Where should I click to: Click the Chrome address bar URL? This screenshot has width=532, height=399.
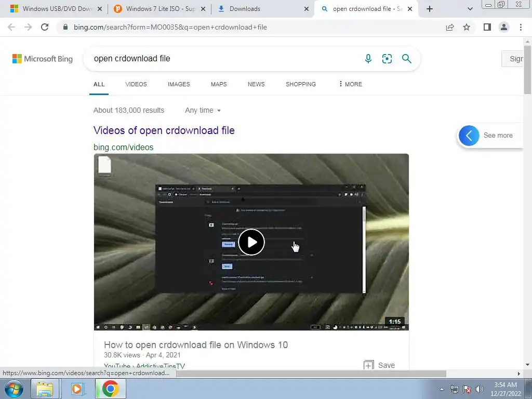pos(170,27)
